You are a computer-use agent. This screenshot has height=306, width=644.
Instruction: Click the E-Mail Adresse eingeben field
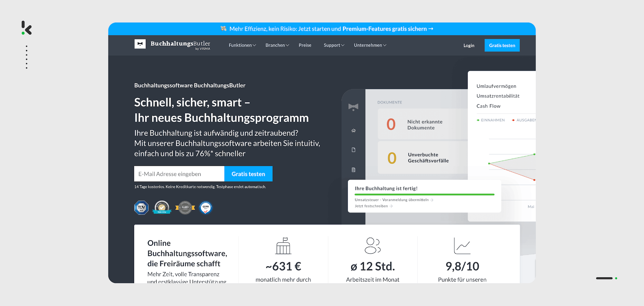(x=179, y=174)
